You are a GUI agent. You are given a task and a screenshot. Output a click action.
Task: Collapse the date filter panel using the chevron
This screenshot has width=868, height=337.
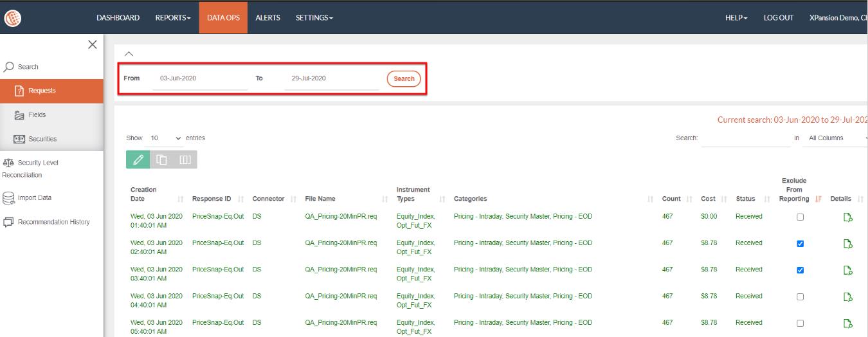[129, 54]
